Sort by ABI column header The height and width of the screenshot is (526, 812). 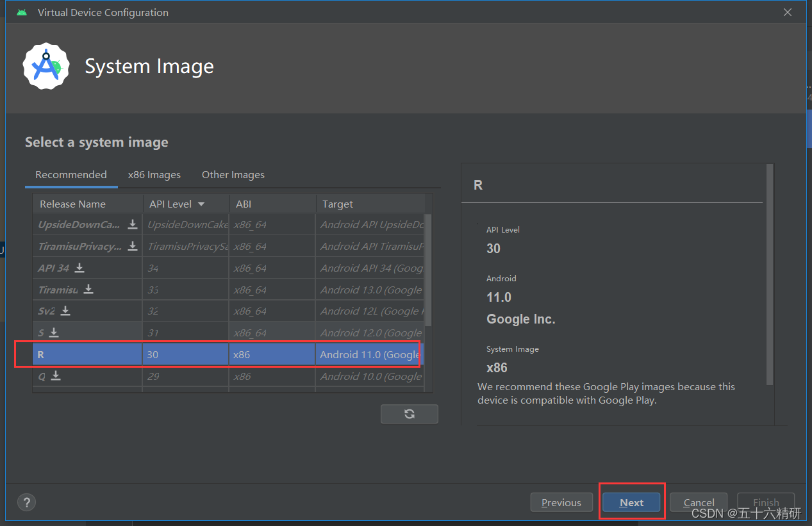coord(272,204)
